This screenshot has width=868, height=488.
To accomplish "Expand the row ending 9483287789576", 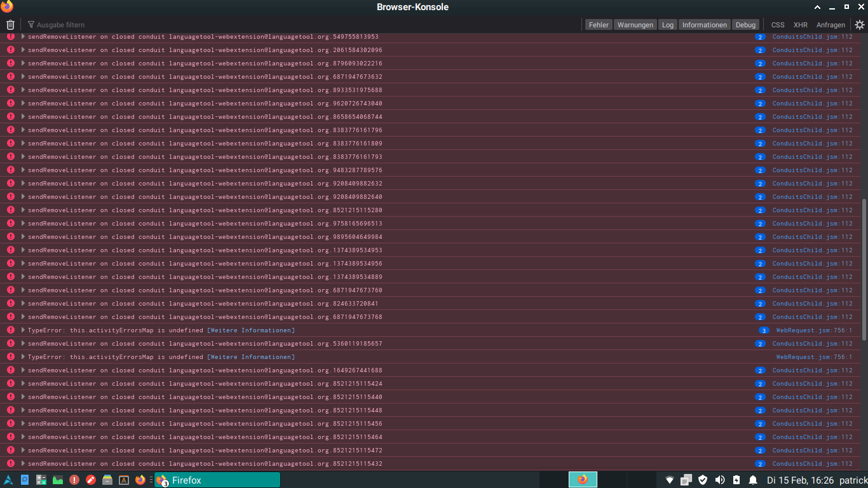I will [x=23, y=170].
